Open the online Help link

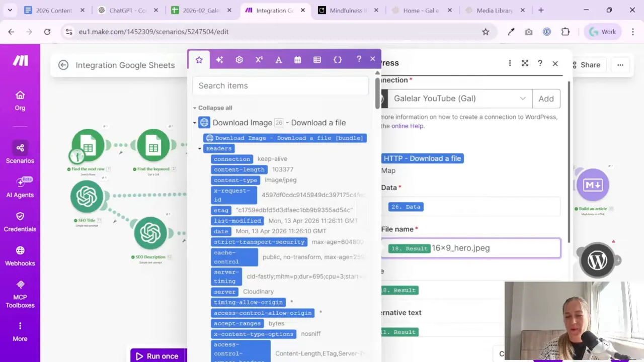(x=408, y=126)
